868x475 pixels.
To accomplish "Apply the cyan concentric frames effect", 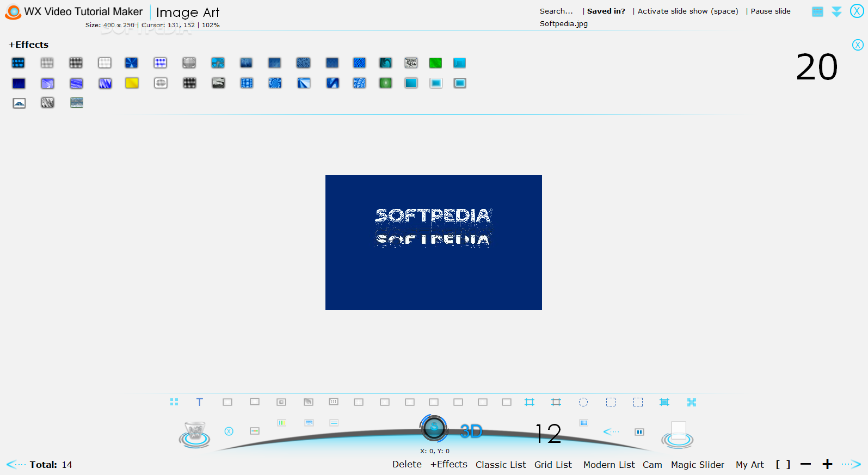I will pyautogui.click(x=459, y=63).
